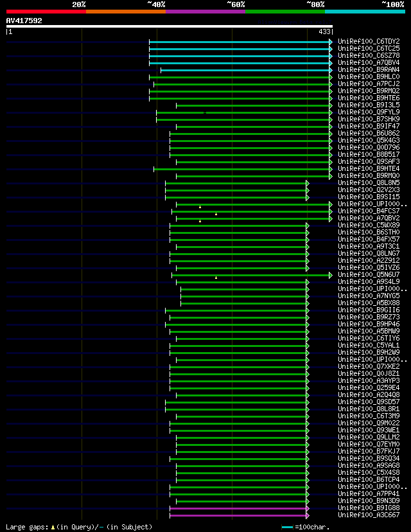Click the green ~80% identity legend segment

click(x=285, y=12)
